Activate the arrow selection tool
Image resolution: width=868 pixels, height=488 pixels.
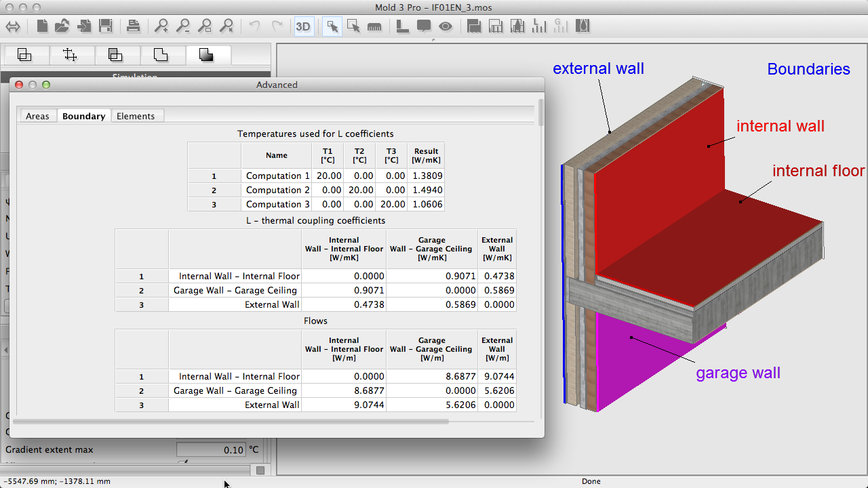point(332,26)
